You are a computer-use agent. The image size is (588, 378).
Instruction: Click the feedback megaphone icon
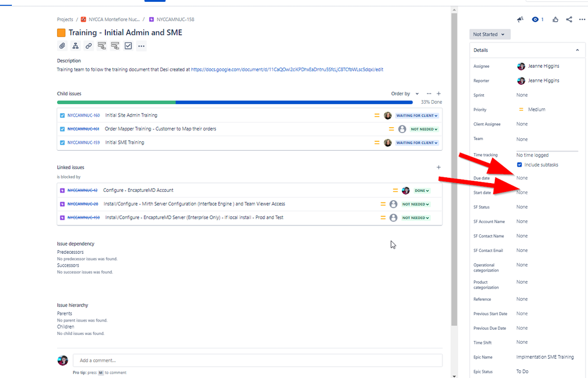point(520,19)
